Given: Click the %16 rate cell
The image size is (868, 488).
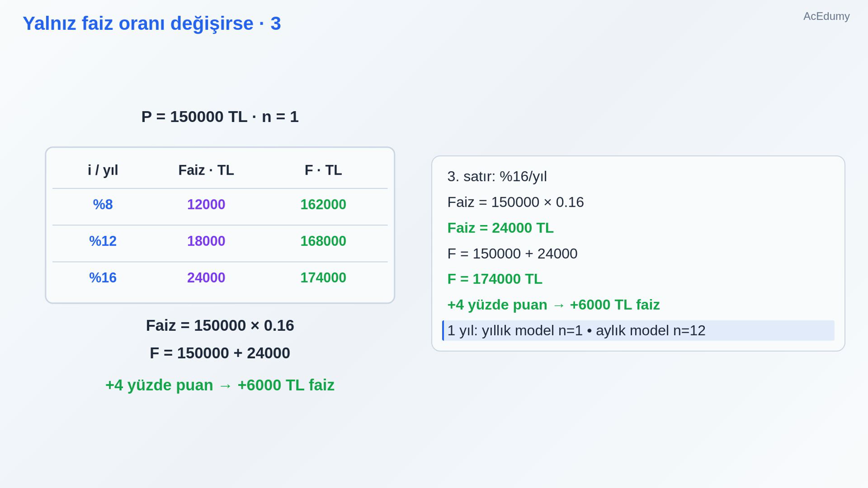Looking at the screenshot, I should click(x=103, y=278).
